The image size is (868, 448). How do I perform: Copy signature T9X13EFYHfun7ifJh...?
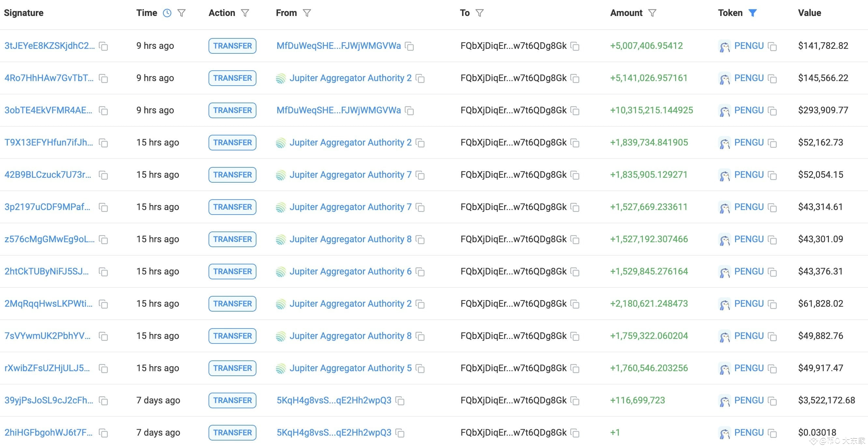tap(103, 143)
